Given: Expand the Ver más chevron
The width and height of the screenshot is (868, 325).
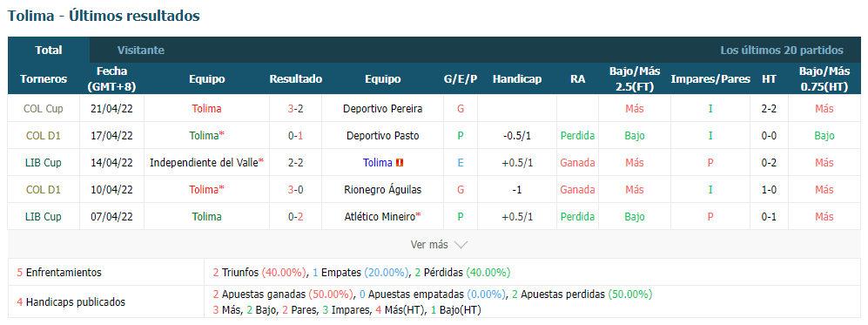Looking at the screenshot, I should click(x=461, y=245).
